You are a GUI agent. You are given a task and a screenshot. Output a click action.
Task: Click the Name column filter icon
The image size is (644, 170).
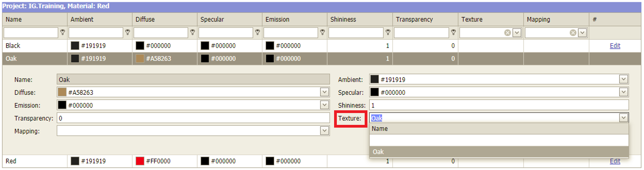coord(63,32)
